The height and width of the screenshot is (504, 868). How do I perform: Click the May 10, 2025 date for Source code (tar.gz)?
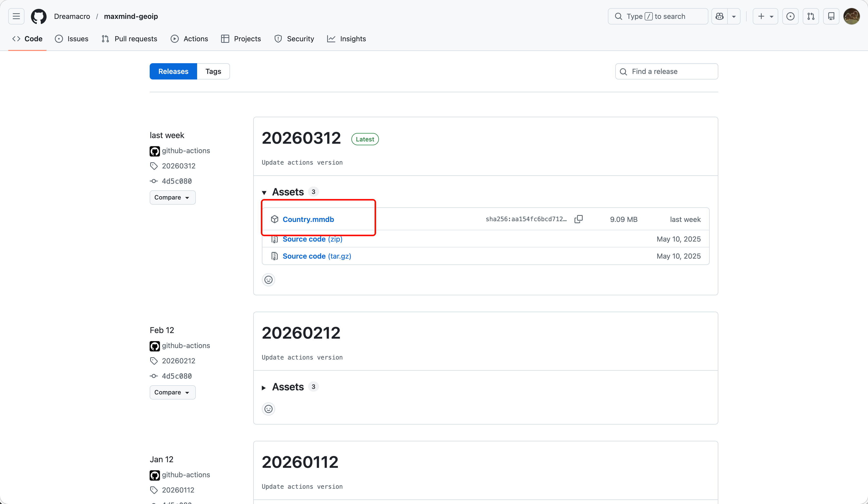pos(679,256)
